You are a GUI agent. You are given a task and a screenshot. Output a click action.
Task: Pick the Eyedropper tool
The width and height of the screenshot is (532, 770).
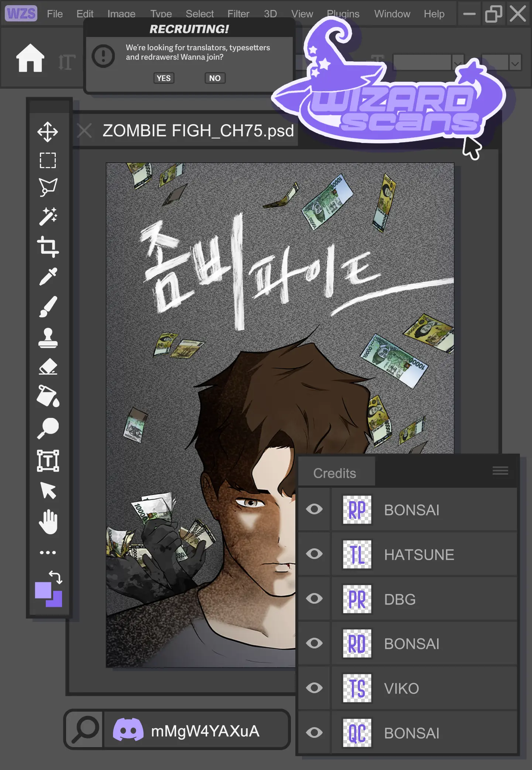48,276
